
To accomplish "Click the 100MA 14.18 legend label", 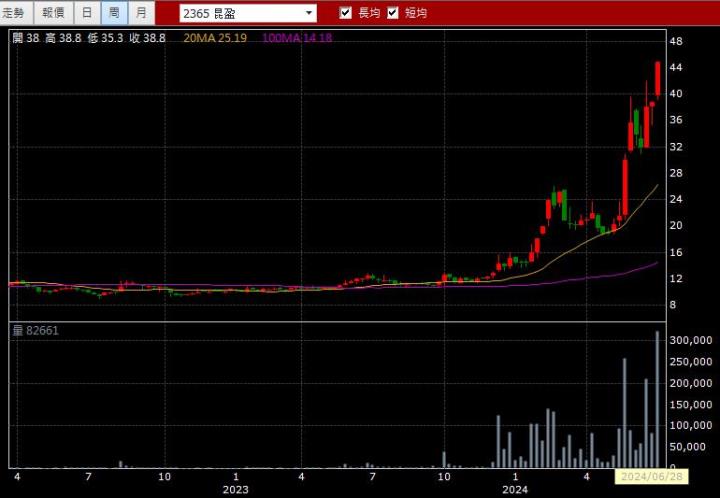I will point(296,38).
